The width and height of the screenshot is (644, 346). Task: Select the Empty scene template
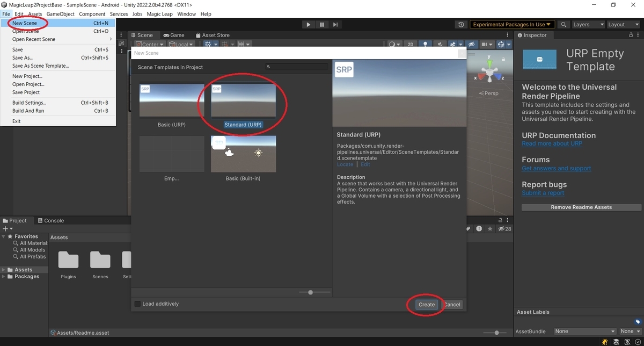172,158
